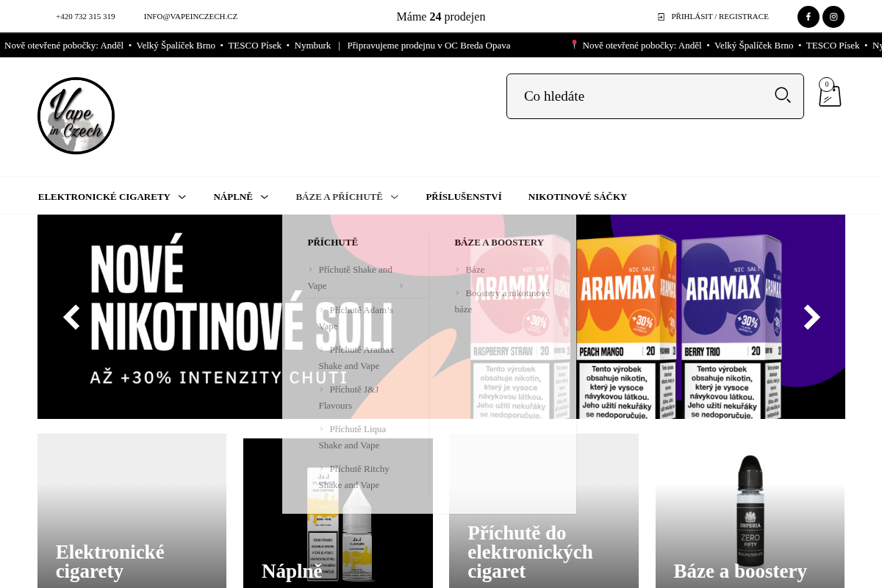The height and width of the screenshot is (588, 882).
Task: Show previous slide with left arrow
Action: click(71, 317)
